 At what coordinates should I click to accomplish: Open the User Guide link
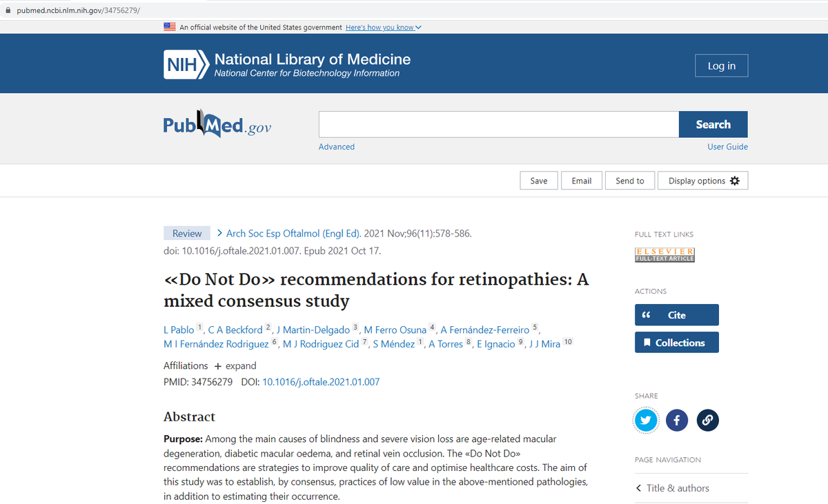[727, 147]
